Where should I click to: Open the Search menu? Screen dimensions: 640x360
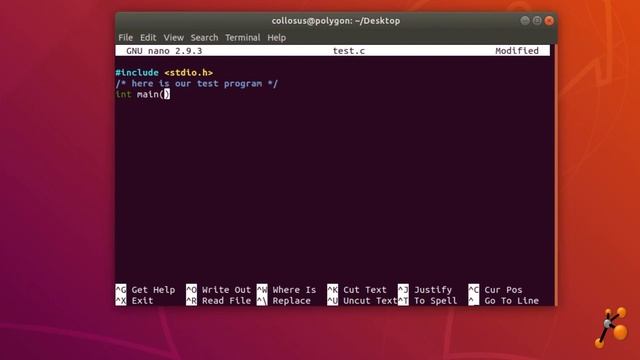pyautogui.click(x=204, y=38)
